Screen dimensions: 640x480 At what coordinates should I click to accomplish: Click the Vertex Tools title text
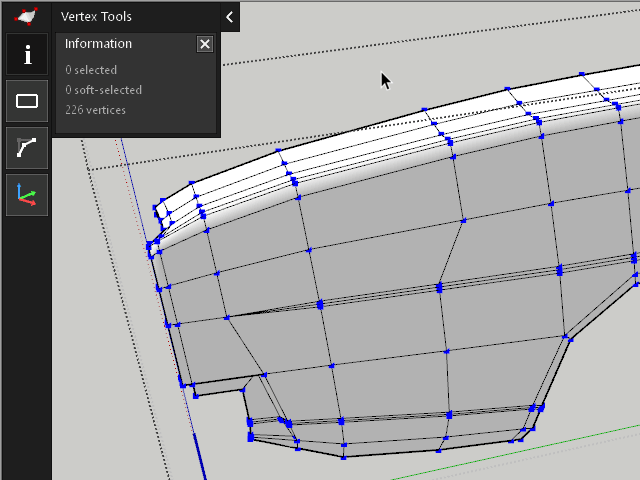click(96, 16)
